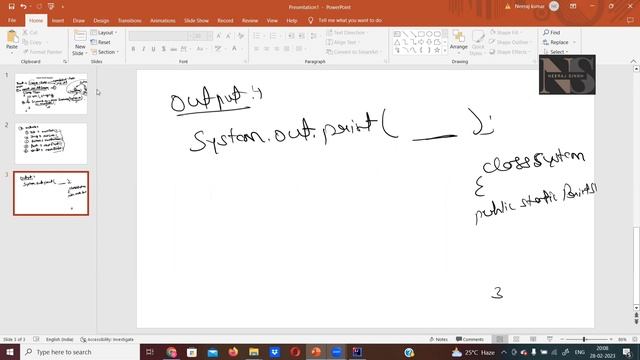Click the zoom in plus button
Screen dimensions: 640x360
(611, 339)
